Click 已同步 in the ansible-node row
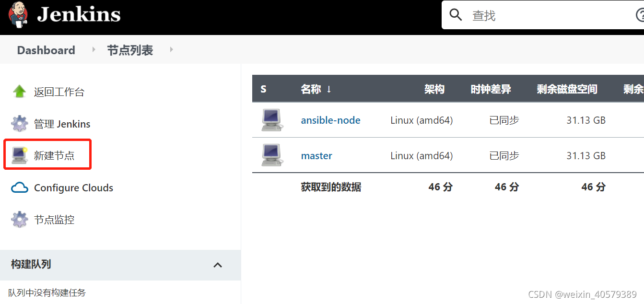Screen dimensions: 644x304 [x=504, y=120]
